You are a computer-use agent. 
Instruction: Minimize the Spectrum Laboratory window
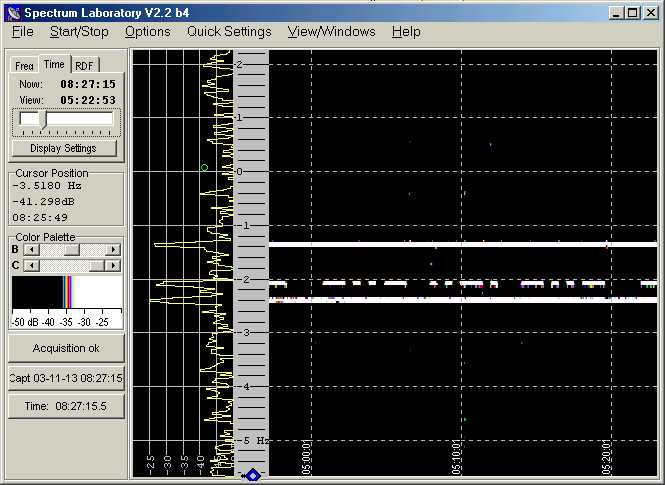coord(617,13)
